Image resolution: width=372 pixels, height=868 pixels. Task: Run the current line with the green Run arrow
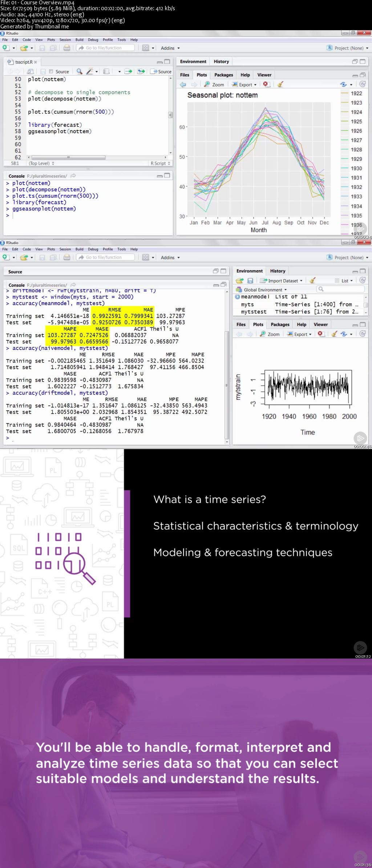129,72
